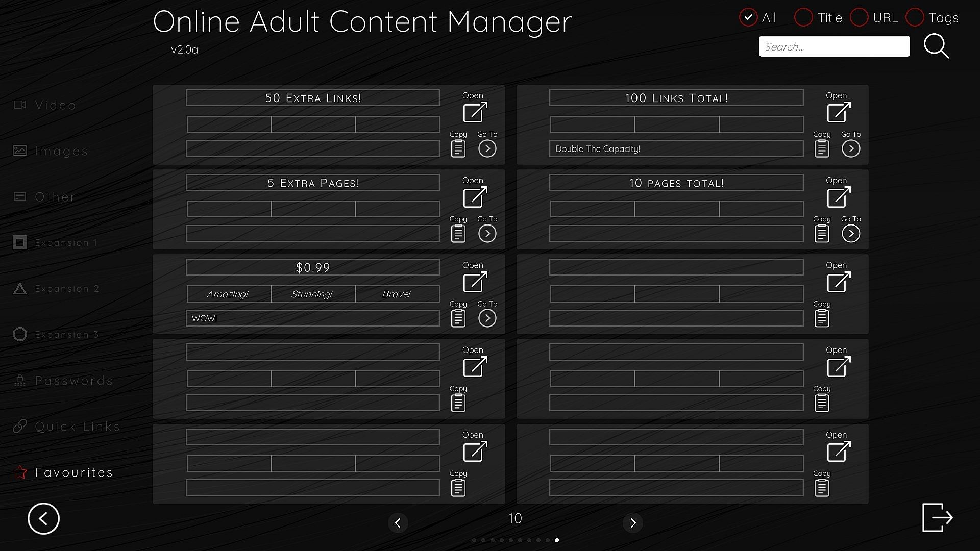Switch to the Quick Links section
This screenshot has height=551, width=980.
77,427
